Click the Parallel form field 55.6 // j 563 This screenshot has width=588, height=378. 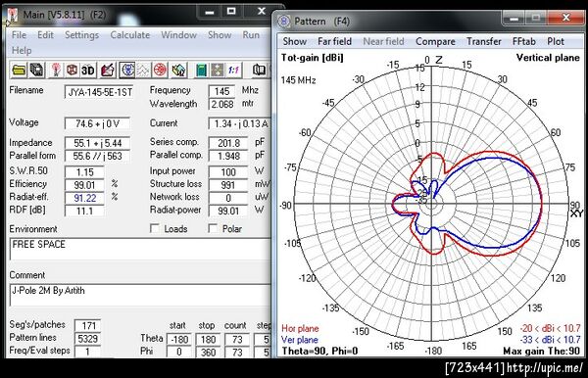pos(97,156)
